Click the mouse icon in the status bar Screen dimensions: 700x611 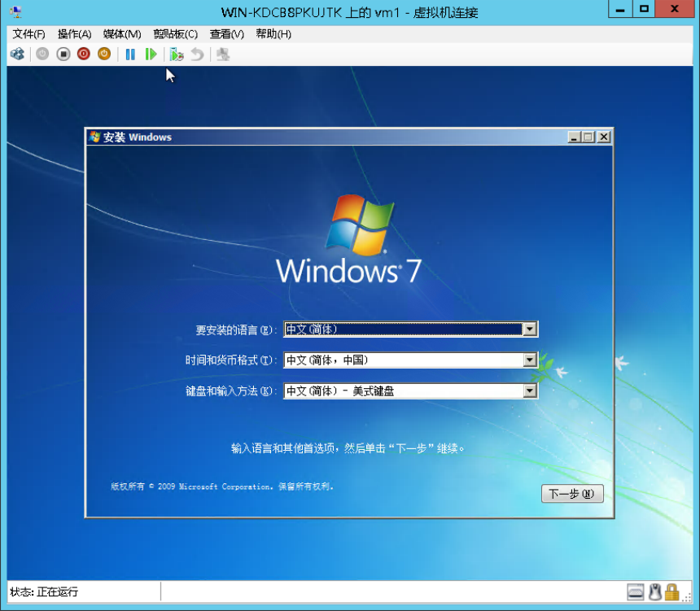coord(654,591)
